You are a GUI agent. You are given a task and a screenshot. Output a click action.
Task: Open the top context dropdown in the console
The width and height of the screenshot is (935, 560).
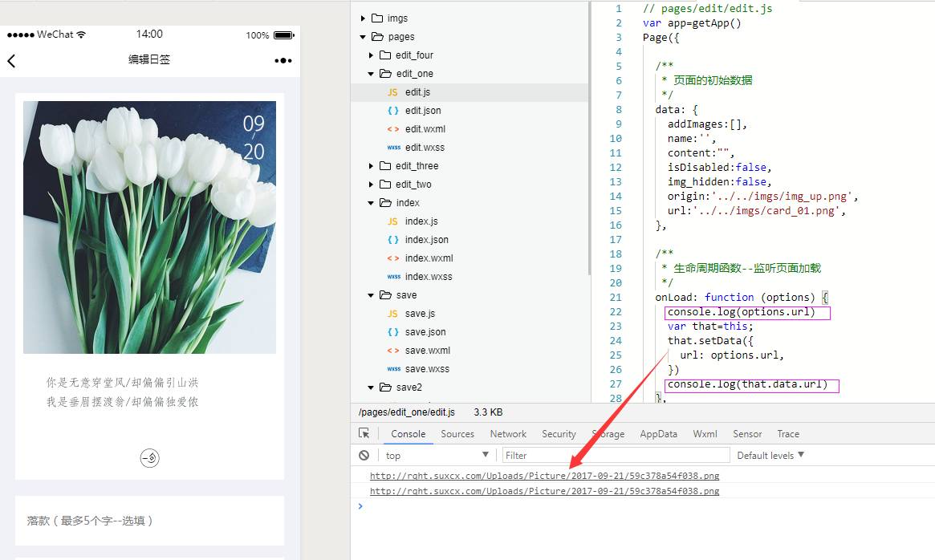click(x=436, y=455)
